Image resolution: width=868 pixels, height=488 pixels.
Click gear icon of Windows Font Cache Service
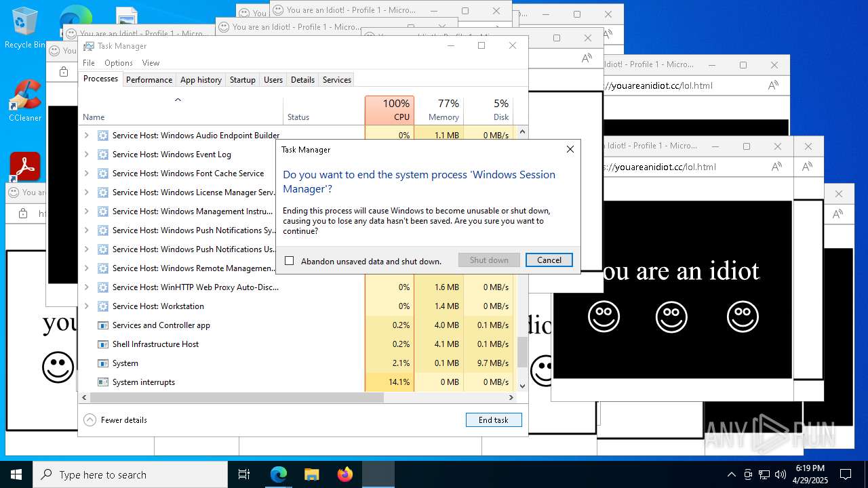point(103,174)
